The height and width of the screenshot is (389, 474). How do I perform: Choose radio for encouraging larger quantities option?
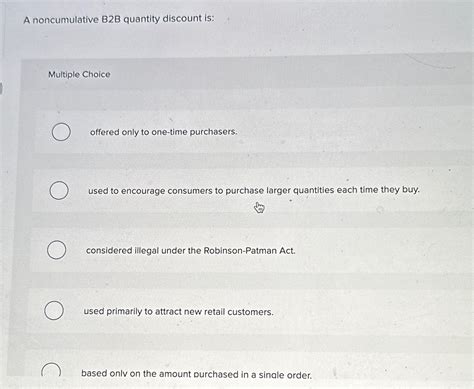click(59, 191)
